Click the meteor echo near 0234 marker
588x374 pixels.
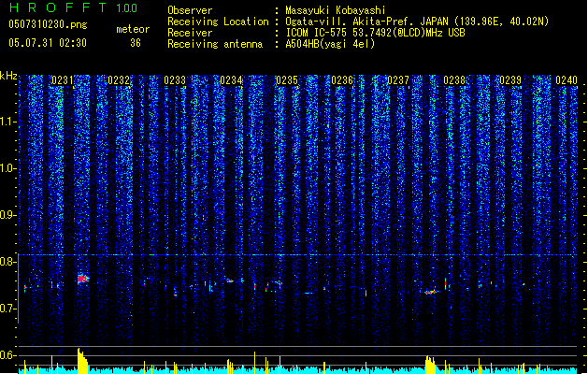[x=230, y=280]
